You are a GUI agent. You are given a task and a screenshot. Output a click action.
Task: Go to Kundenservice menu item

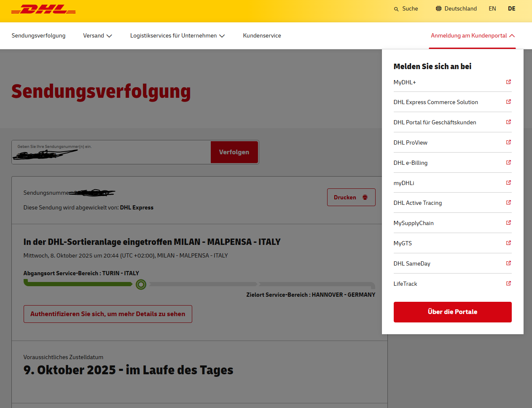click(x=262, y=36)
